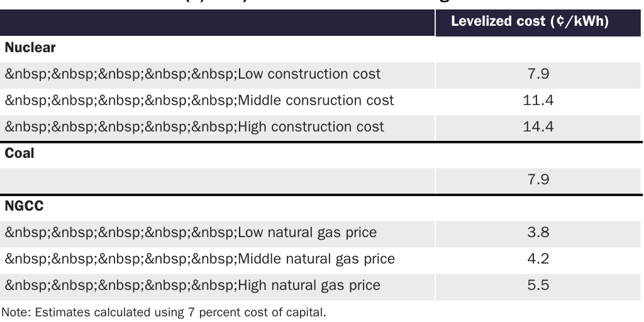Screen dimensions: 644x322
Task: Select the 14.4 cost value
Action: 538,127
